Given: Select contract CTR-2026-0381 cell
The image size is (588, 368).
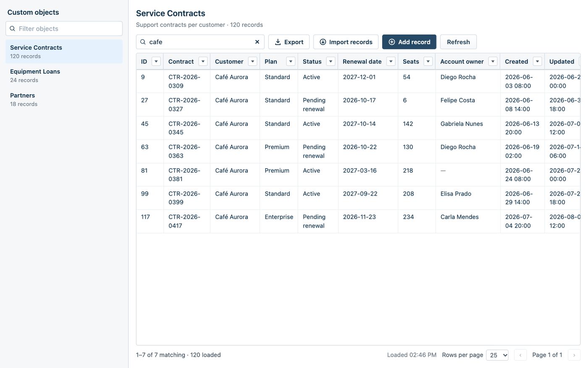Looking at the screenshot, I should click(x=187, y=175).
